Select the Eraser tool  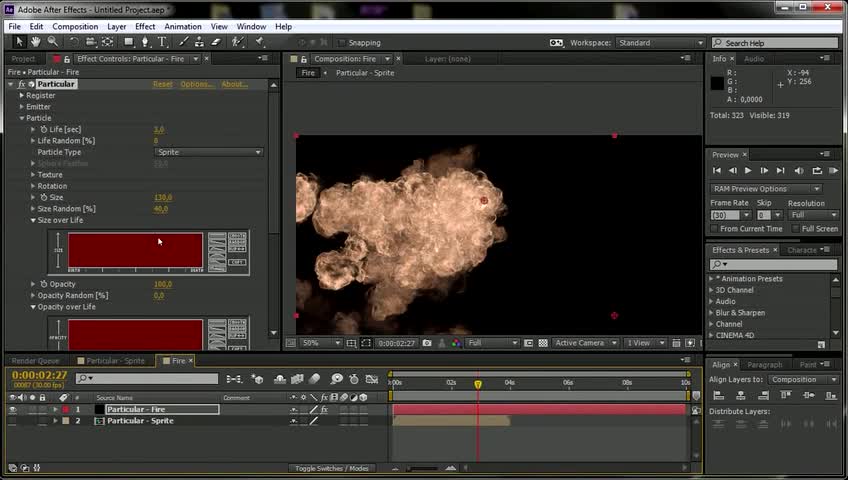215,42
